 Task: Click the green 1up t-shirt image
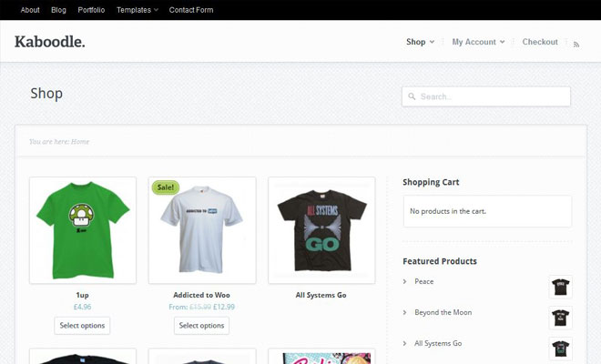tap(83, 230)
